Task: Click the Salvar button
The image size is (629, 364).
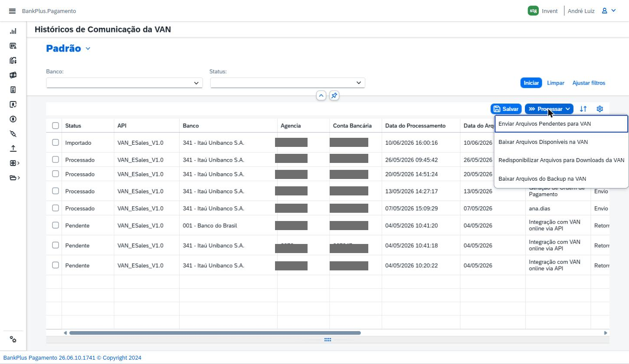Action: click(x=506, y=109)
